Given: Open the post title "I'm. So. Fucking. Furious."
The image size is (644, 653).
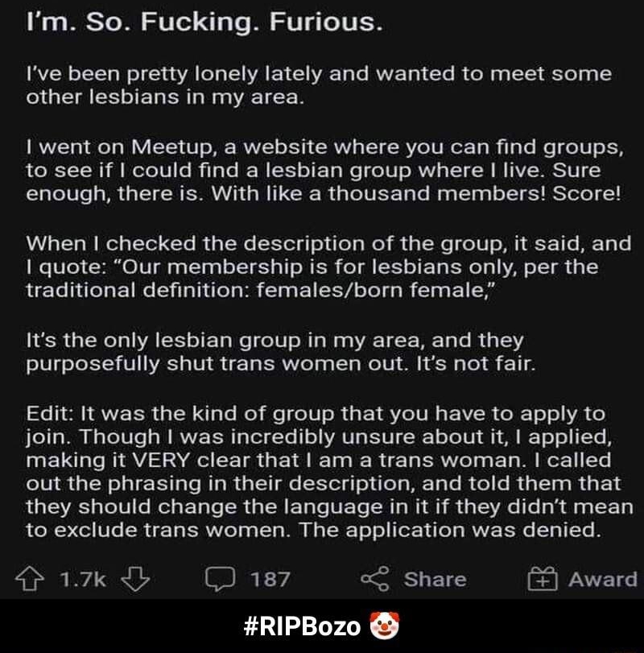Looking at the screenshot, I should pos(204,22).
